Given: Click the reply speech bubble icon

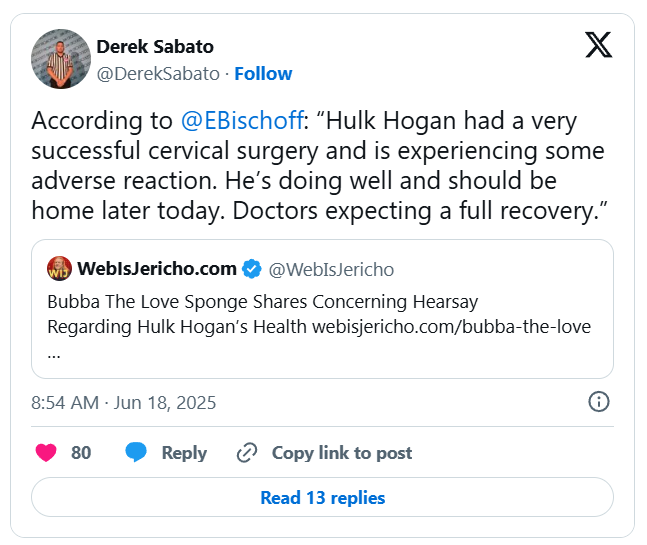Looking at the screenshot, I should click(136, 453).
